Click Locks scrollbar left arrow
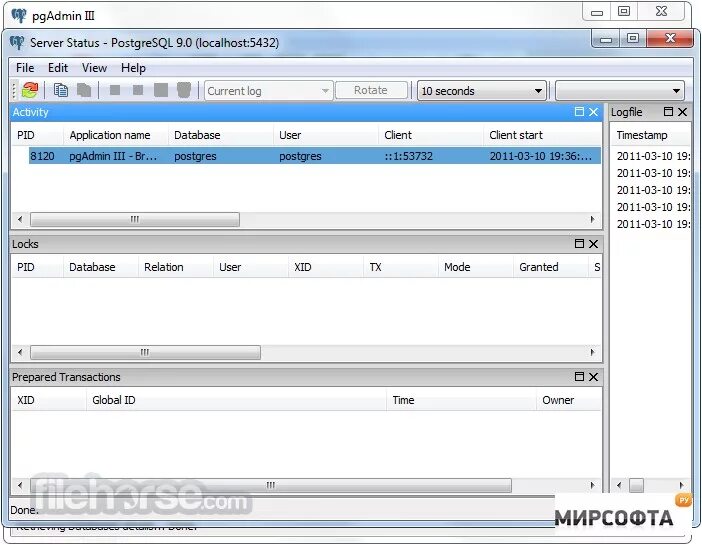 (x=20, y=352)
